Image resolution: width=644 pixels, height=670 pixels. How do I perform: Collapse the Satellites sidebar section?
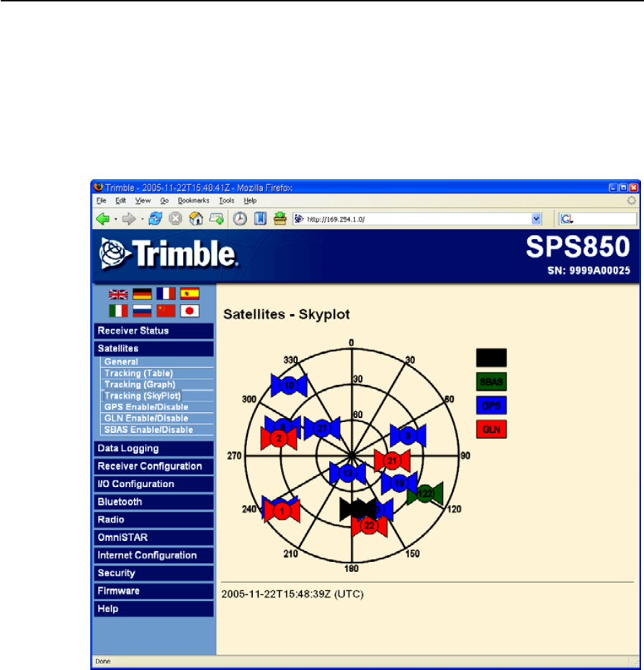click(x=154, y=348)
